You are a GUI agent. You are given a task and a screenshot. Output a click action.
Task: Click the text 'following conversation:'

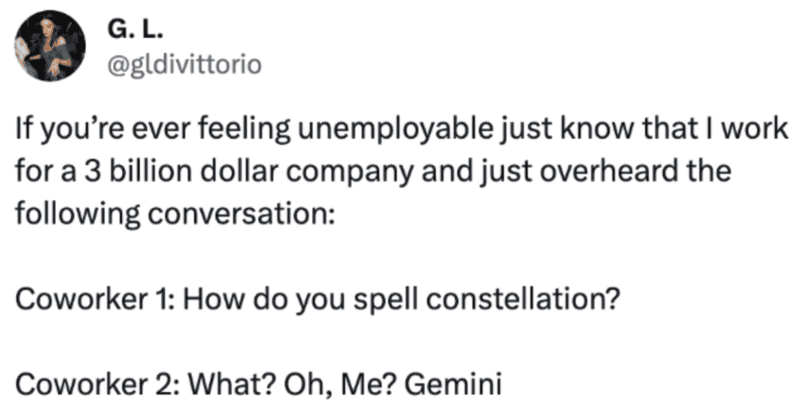point(175,214)
